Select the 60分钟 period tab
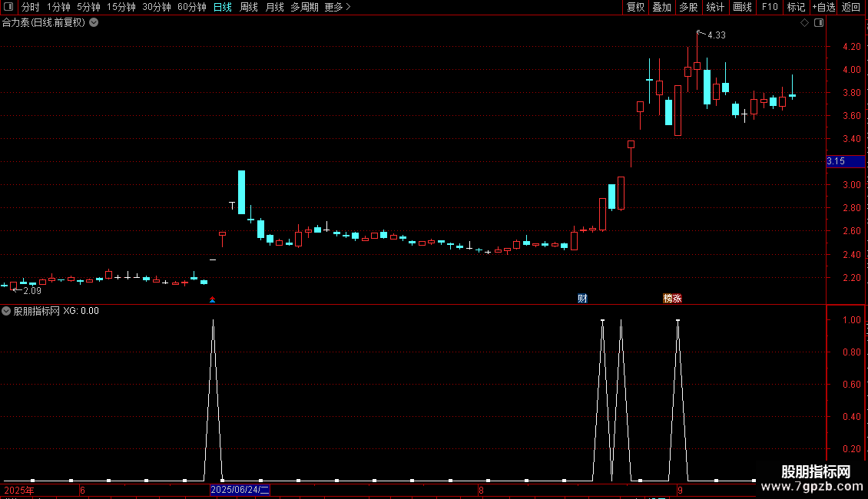 coord(192,7)
